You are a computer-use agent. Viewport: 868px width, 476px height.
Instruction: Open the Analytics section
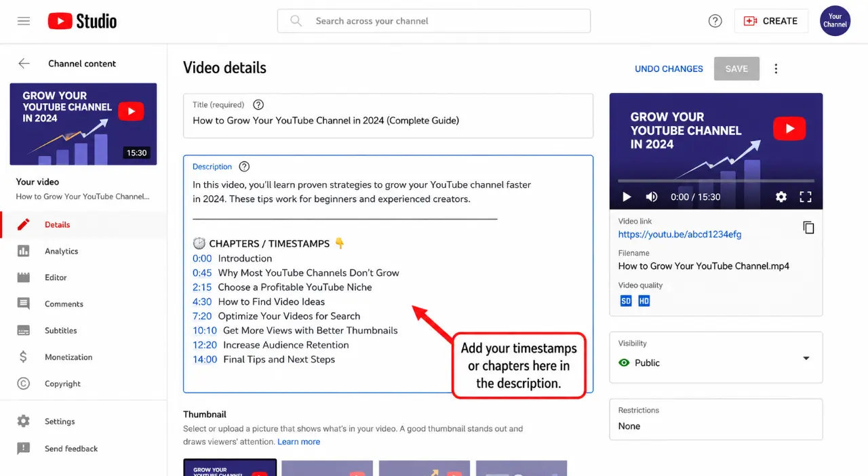click(x=83, y=251)
